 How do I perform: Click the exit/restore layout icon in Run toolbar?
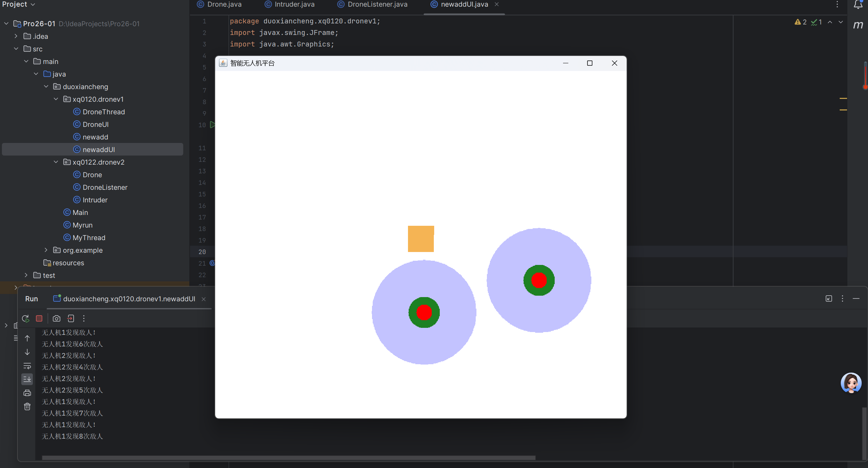[x=71, y=318]
